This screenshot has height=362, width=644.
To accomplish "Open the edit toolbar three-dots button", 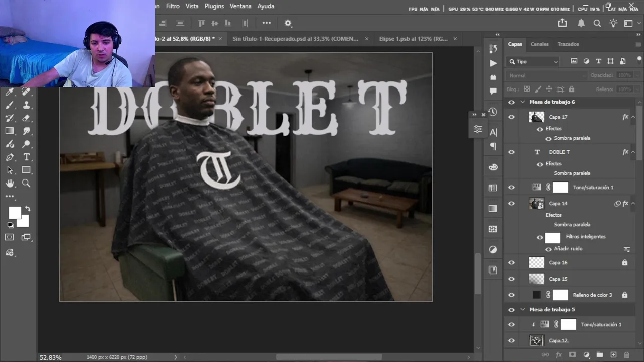I will point(10,197).
